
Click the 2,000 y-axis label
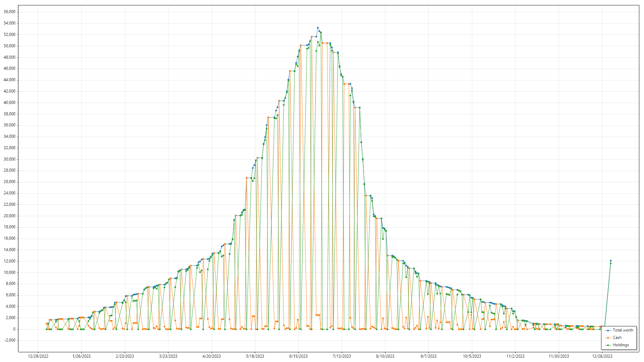pos(10,318)
